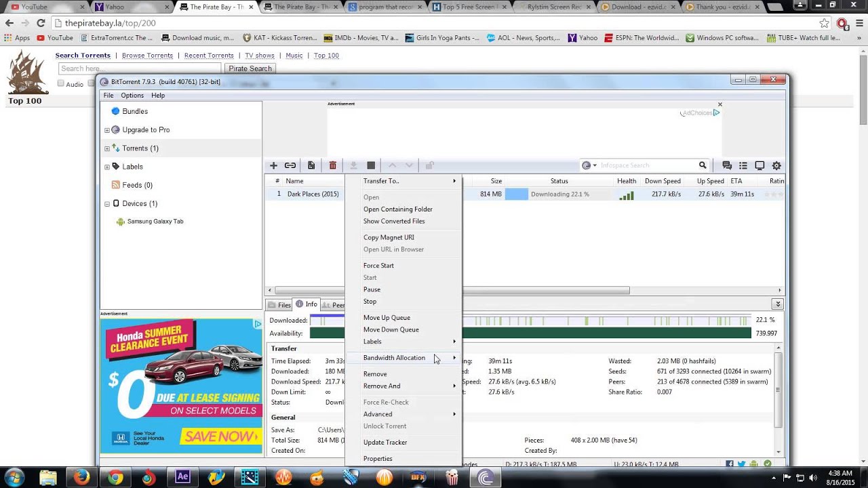
Task: Open Recent Torrents link
Action: click(x=209, y=56)
